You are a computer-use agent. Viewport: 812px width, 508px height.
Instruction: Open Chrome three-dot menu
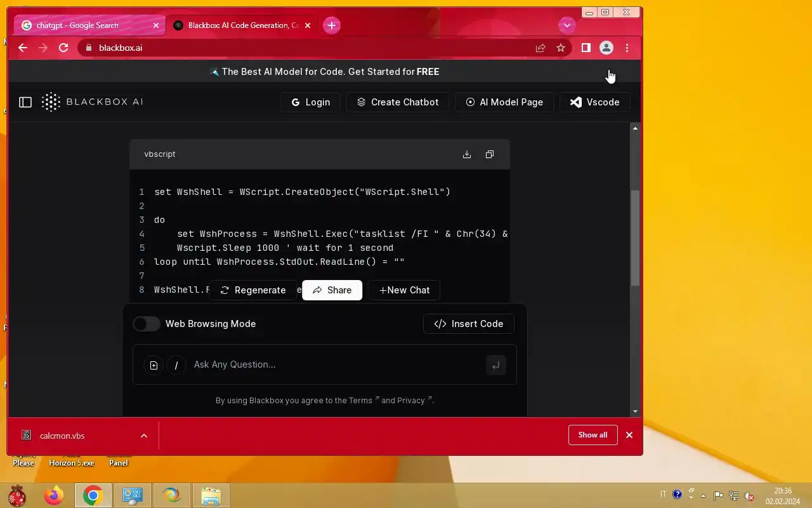(627, 48)
